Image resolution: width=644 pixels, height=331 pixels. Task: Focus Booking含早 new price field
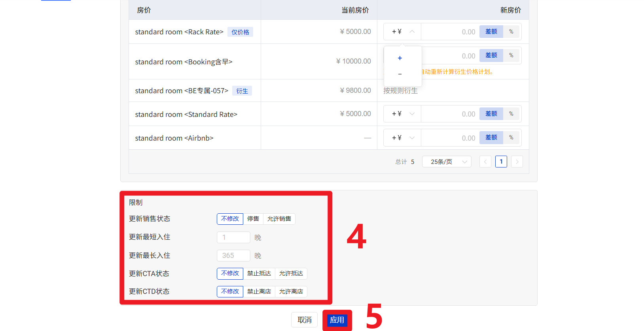[x=450, y=56]
